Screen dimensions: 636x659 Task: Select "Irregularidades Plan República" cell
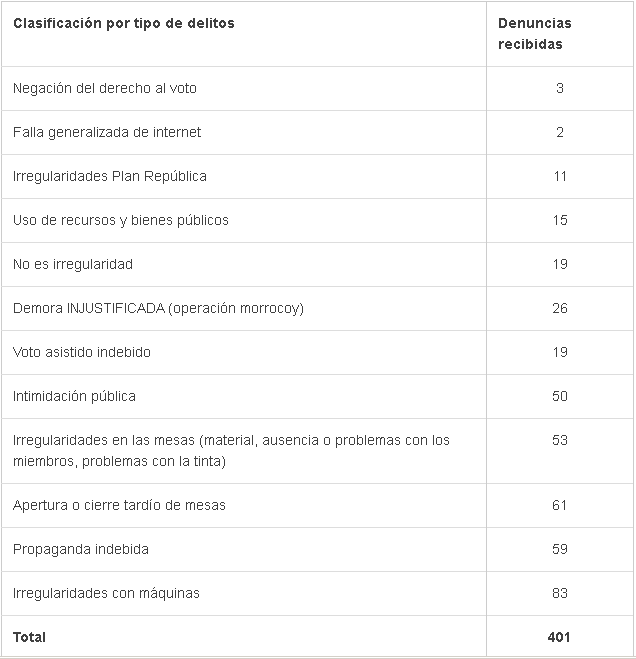(110, 176)
